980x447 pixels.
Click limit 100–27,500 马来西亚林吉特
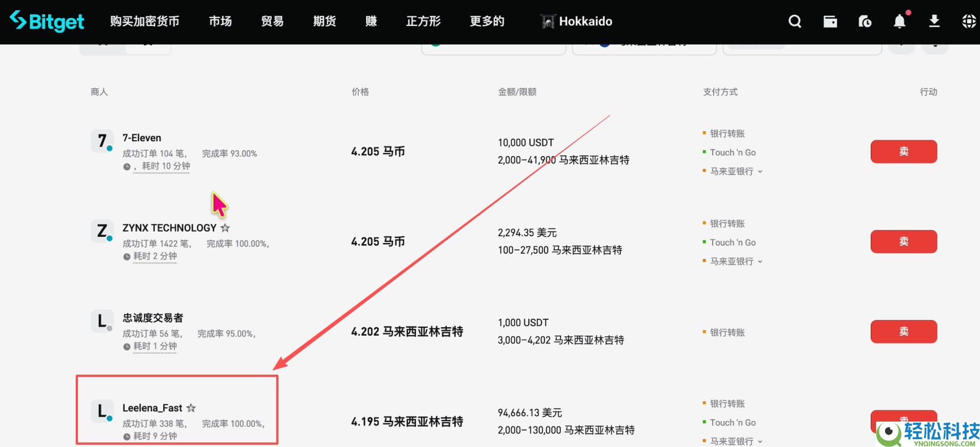[x=560, y=250]
